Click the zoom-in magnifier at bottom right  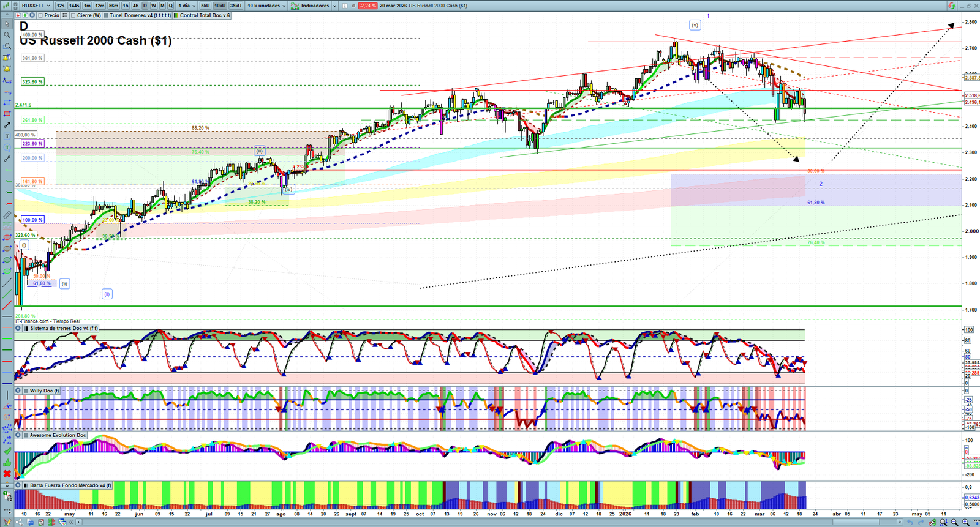(965, 522)
